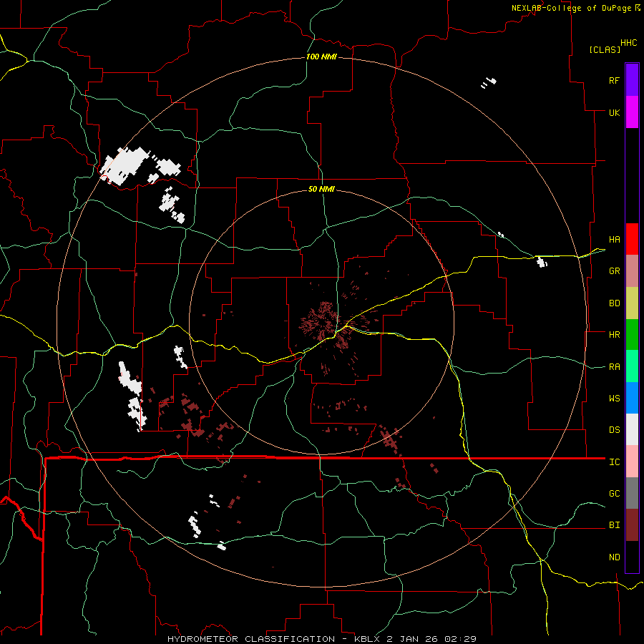The width and height of the screenshot is (644, 644).
Task: Click the GR legend label text
Action: [x=614, y=271]
